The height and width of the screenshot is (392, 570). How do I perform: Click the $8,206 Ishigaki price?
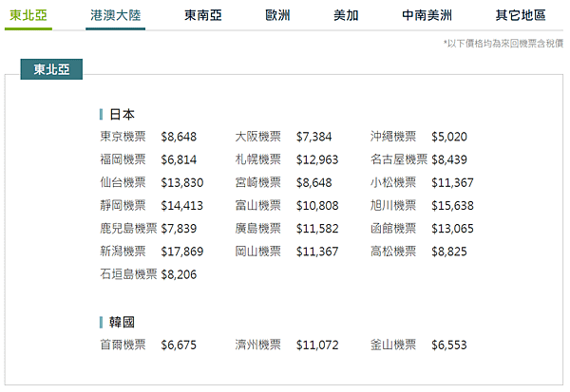point(179,274)
